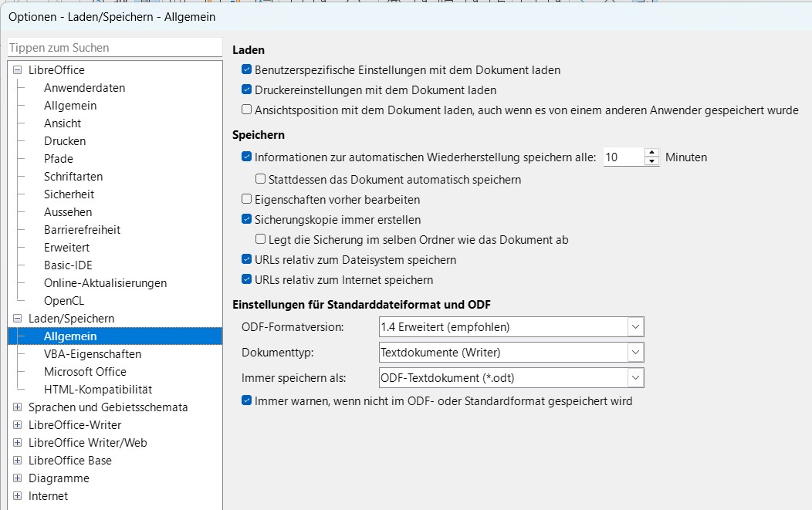The image size is (812, 510).
Task: Collapse the LibreOffice tree node
Action: 17,70
